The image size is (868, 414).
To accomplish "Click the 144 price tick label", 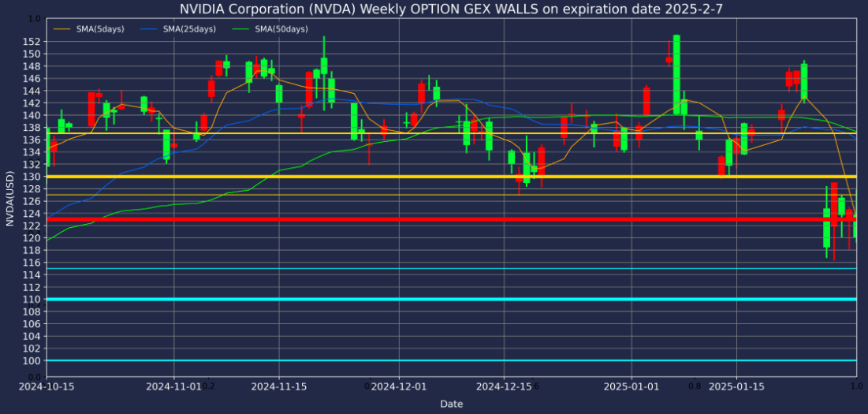I will (x=32, y=91).
